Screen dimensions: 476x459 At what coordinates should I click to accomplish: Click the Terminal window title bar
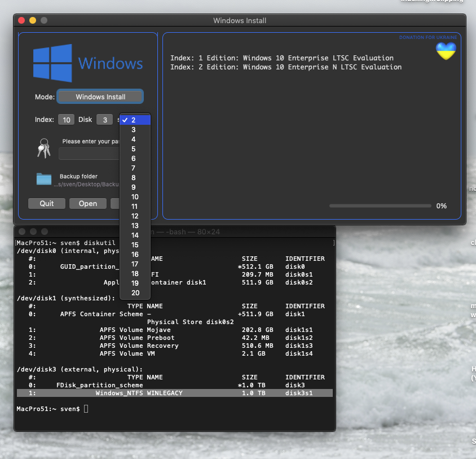tap(175, 231)
